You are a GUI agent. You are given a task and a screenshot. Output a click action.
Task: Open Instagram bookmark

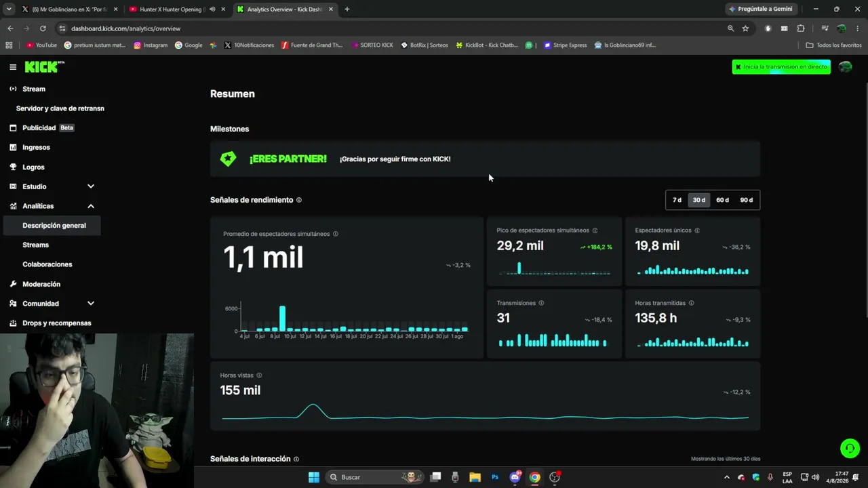pos(151,45)
